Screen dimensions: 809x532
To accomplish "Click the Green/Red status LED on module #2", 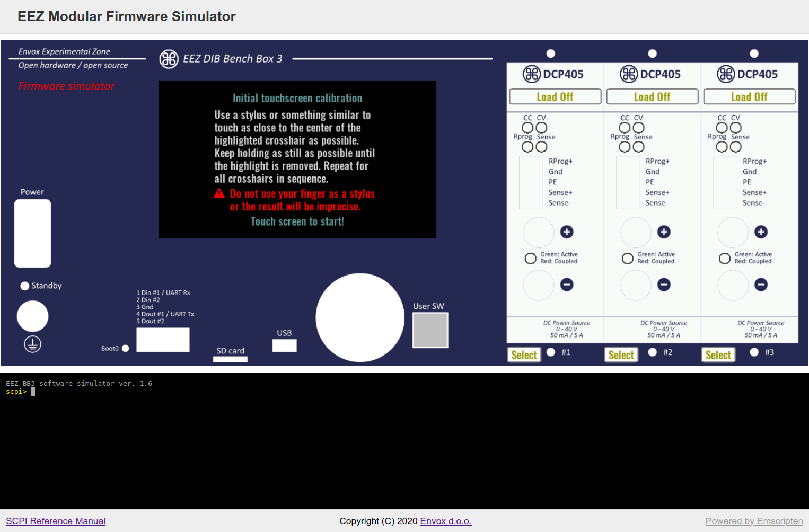I will pyautogui.click(x=627, y=259).
